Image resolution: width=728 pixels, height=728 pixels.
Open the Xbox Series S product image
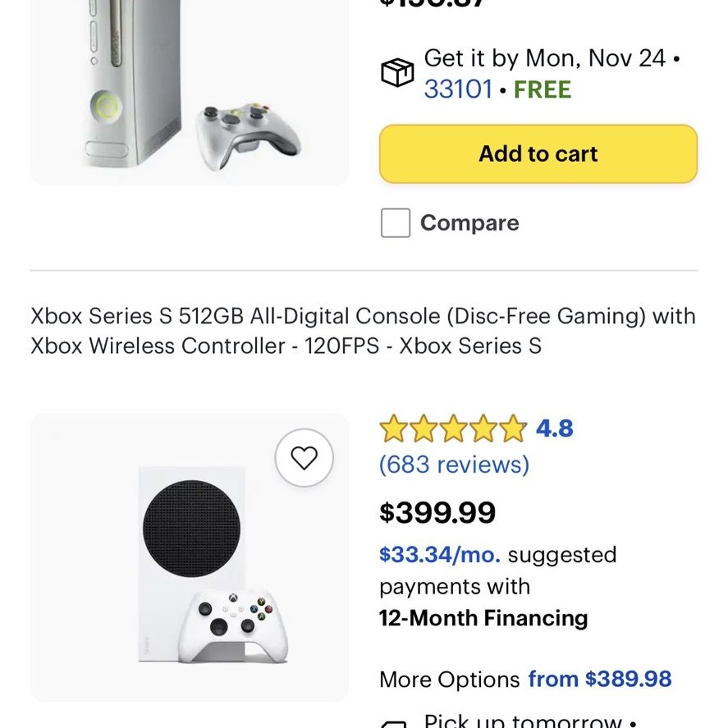point(190,557)
